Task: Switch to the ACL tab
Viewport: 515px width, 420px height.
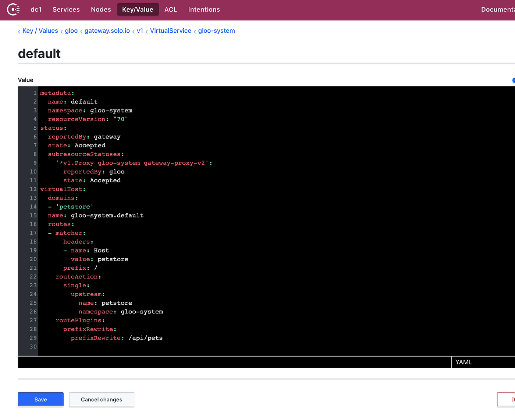Action: [171, 10]
